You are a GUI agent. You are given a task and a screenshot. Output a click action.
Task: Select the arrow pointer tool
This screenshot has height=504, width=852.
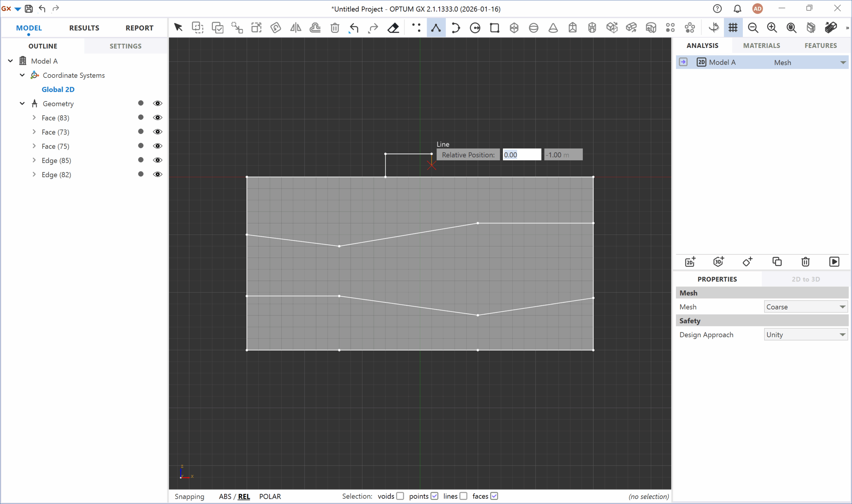point(178,28)
